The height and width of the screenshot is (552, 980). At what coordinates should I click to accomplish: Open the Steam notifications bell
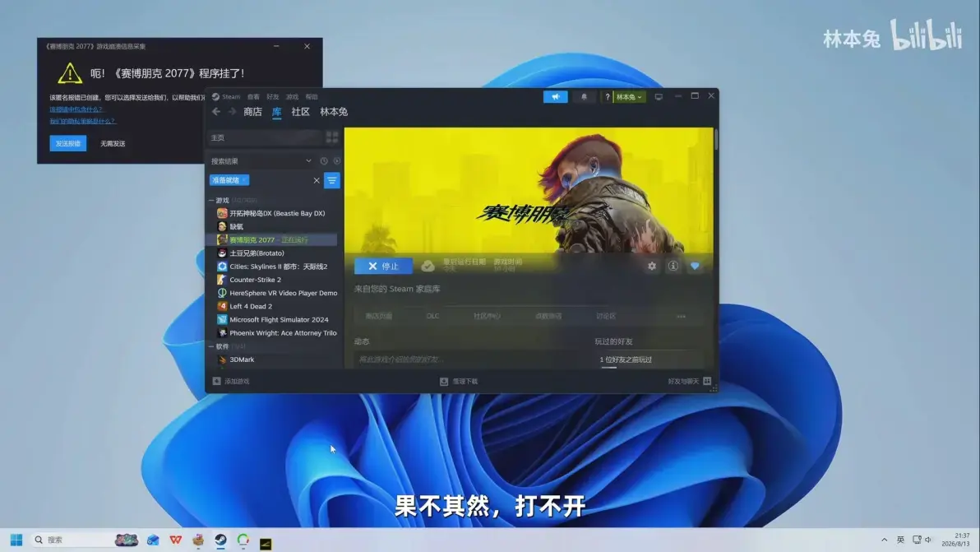(584, 97)
